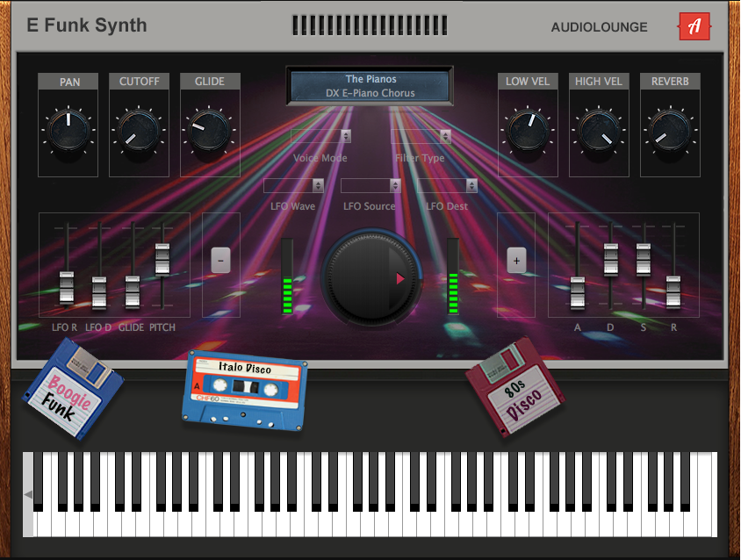This screenshot has height=560, width=741.
Task: Open the LFO Dest dropdown
Action: [446, 185]
